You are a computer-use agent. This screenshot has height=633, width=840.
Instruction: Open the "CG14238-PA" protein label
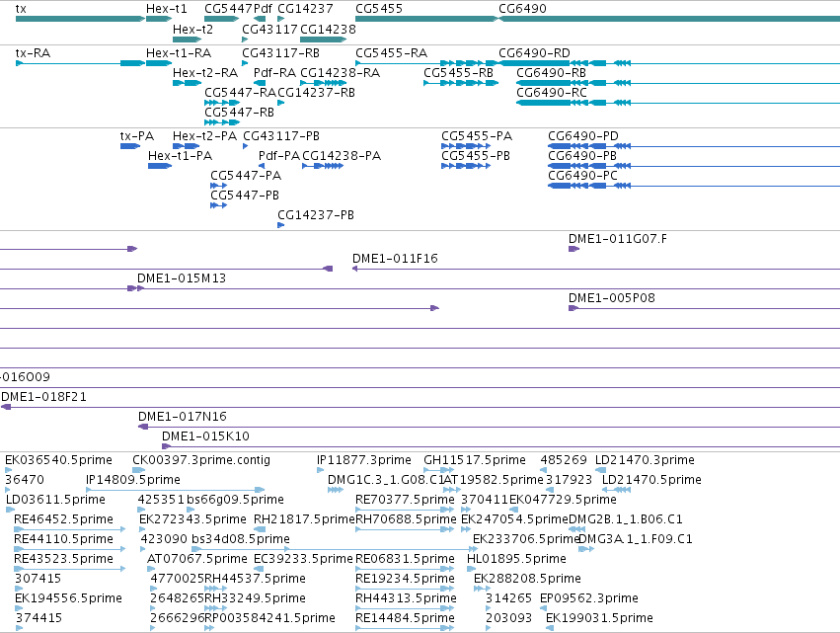(342, 156)
